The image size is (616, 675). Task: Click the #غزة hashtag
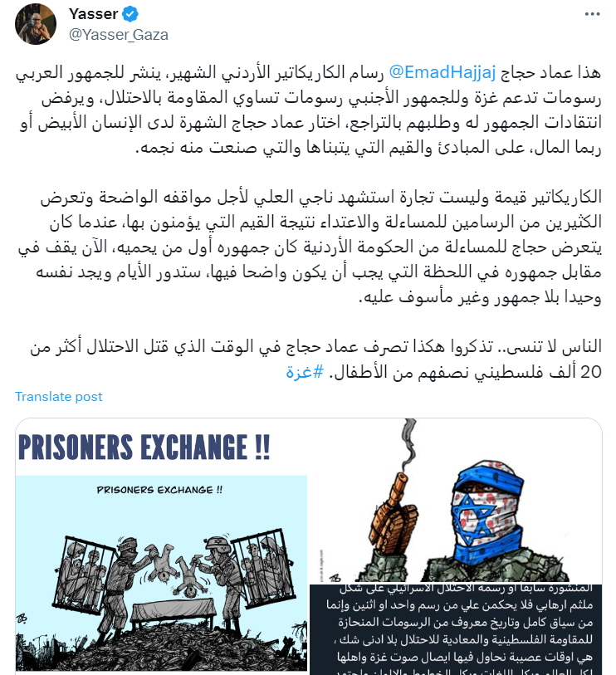point(305,371)
